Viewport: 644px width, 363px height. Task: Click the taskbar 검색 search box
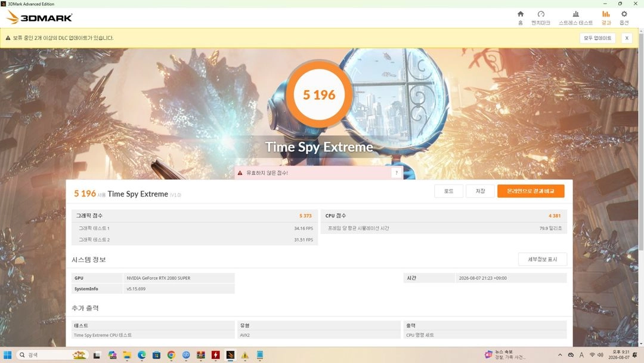(x=52, y=355)
